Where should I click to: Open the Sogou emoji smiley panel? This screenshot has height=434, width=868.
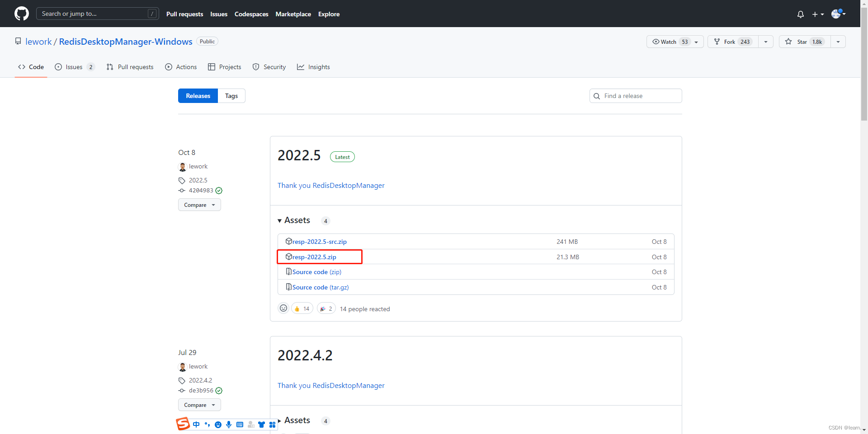(218, 425)
